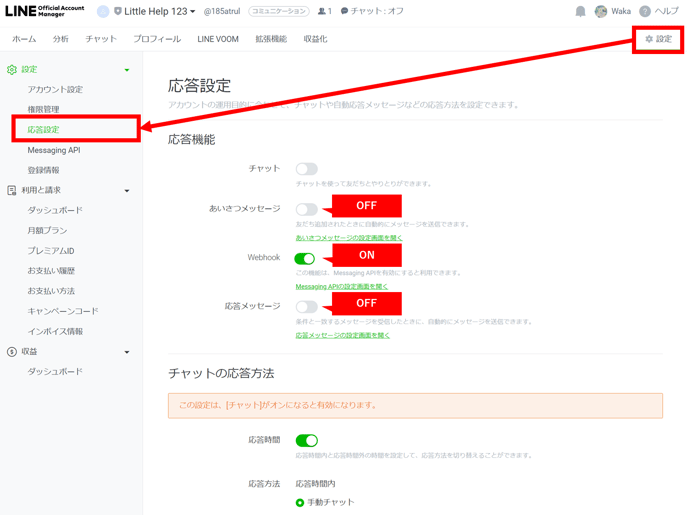687x515 pixels.
Task: Collapse the 利用と請求 sidebar section
Action: click(x=127, y=191)
